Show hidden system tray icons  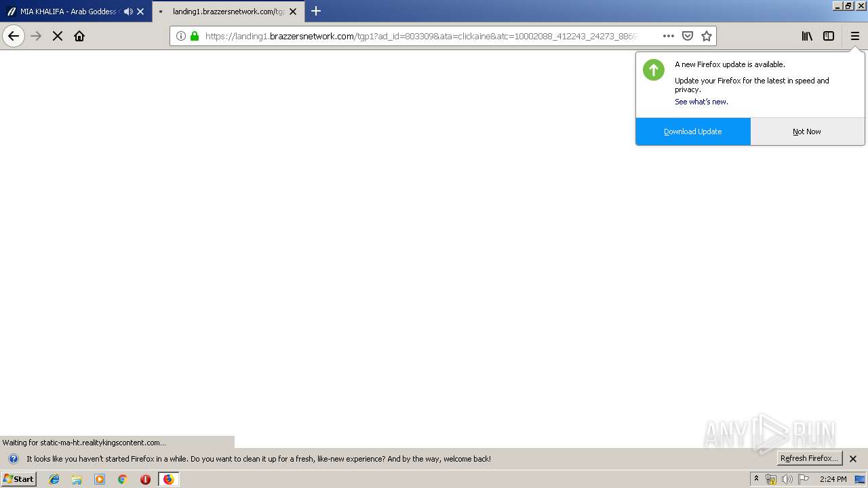pyautogui.click(x=756, y=479)
